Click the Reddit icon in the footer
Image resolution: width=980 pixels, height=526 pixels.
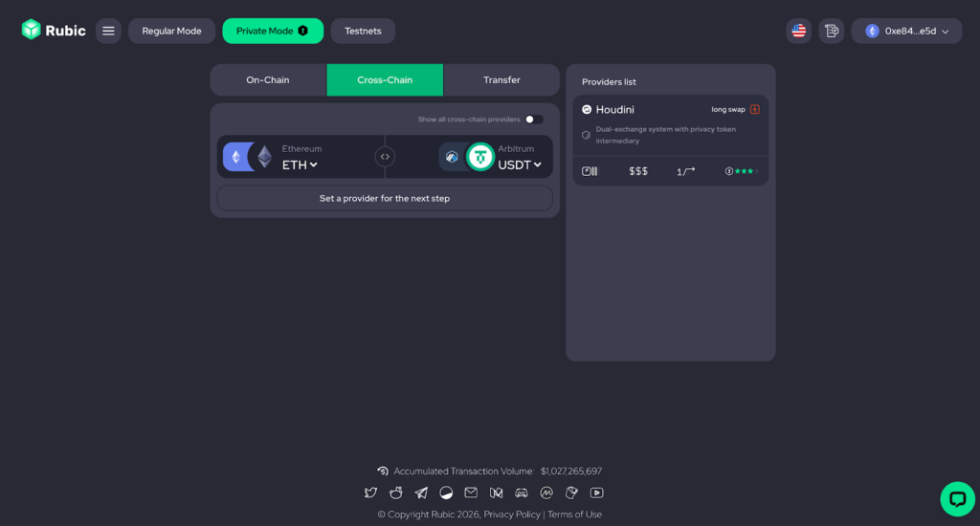coord(396,493)
